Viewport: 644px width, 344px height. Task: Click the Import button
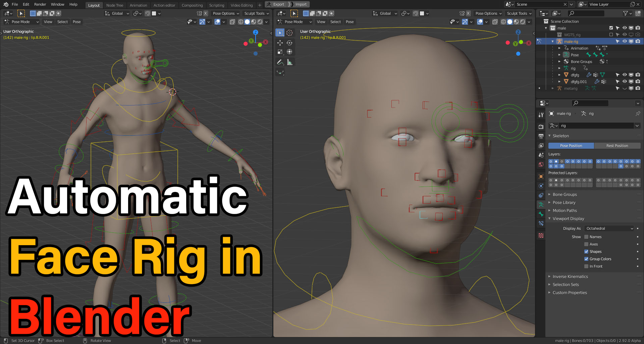coord(299,4)
